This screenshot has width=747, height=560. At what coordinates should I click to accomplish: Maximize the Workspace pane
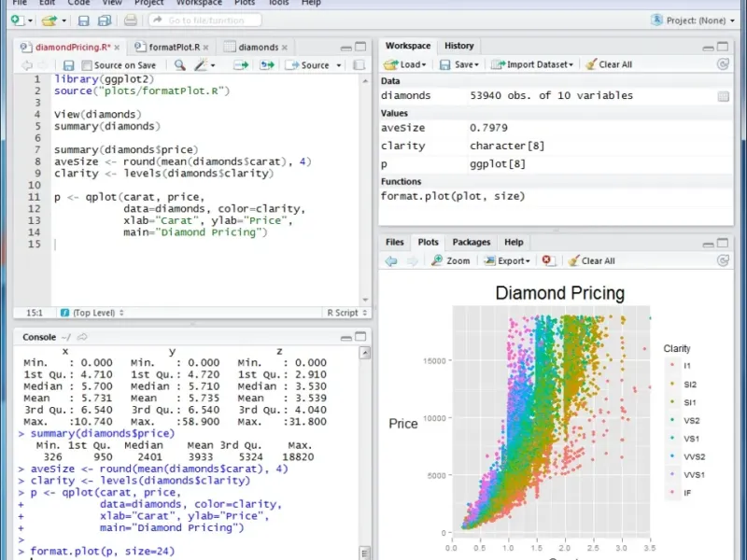tap(723, 47)
